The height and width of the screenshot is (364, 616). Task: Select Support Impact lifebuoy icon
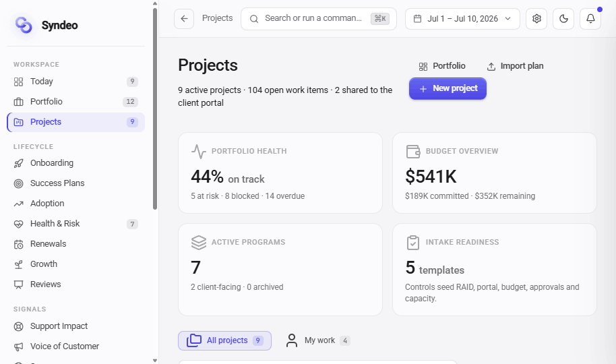click(18, 326)
